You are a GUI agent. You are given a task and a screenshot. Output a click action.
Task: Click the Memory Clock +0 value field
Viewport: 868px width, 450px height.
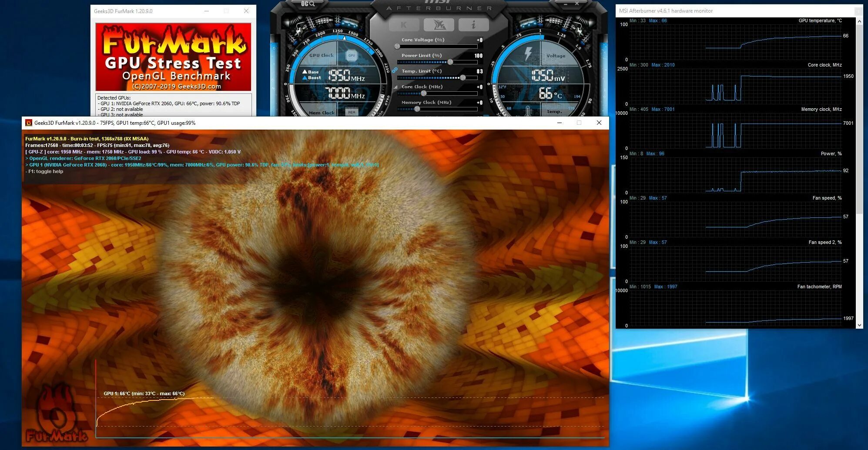(x=479, y=103)
